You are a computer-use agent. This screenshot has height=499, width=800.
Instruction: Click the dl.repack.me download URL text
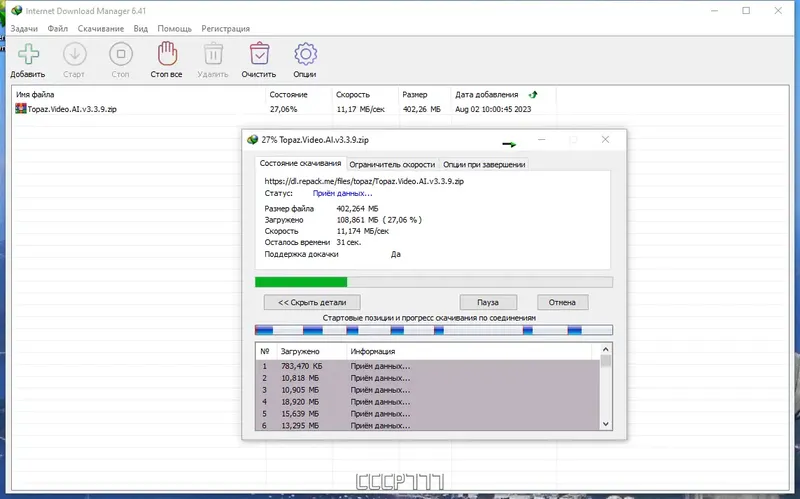pos(364,181)
